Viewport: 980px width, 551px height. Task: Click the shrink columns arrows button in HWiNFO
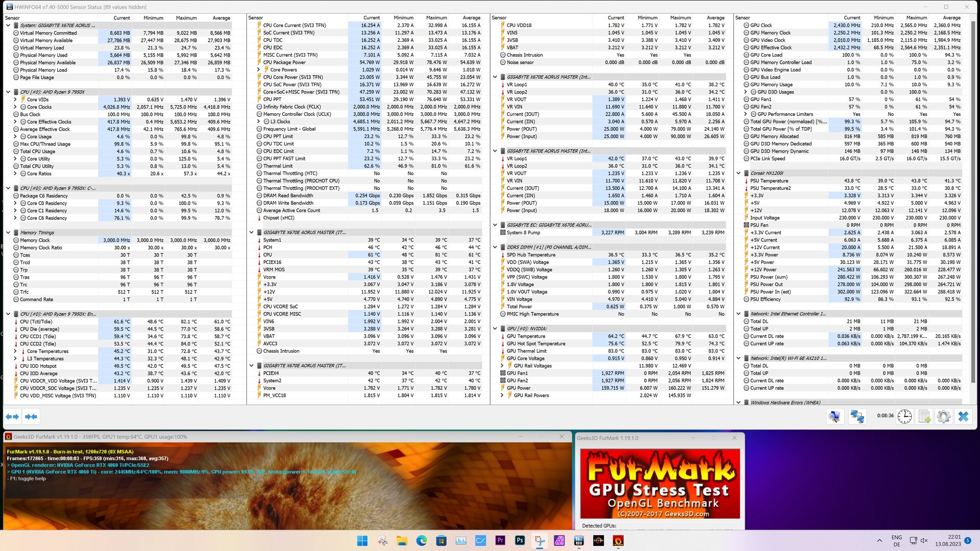tap(31, 417)
